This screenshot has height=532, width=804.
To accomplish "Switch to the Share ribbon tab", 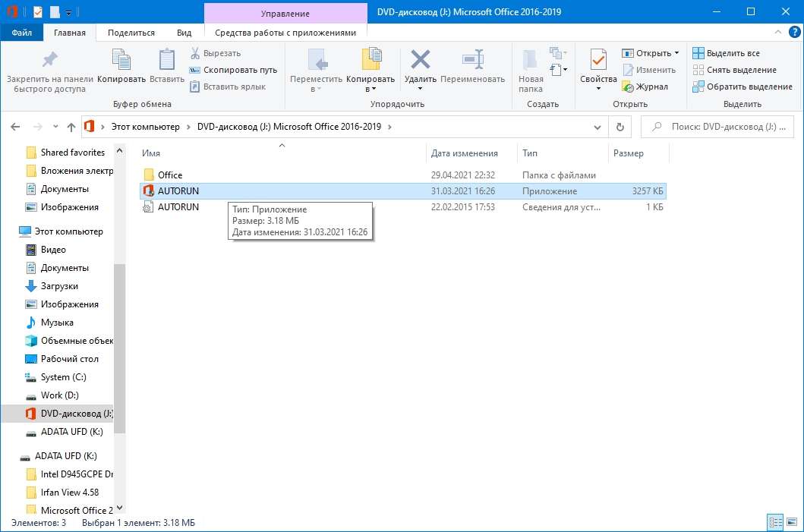I will point(131,33).
